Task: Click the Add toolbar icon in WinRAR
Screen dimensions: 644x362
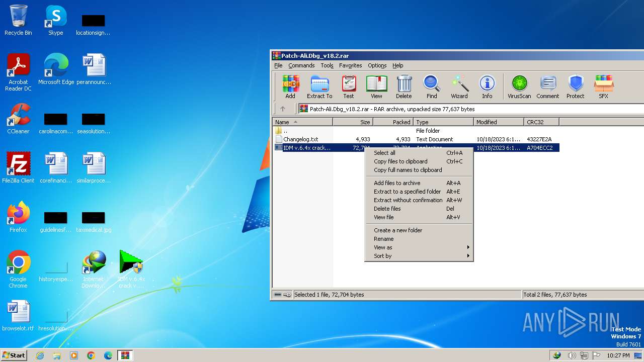Action: (x=290, y=86)
